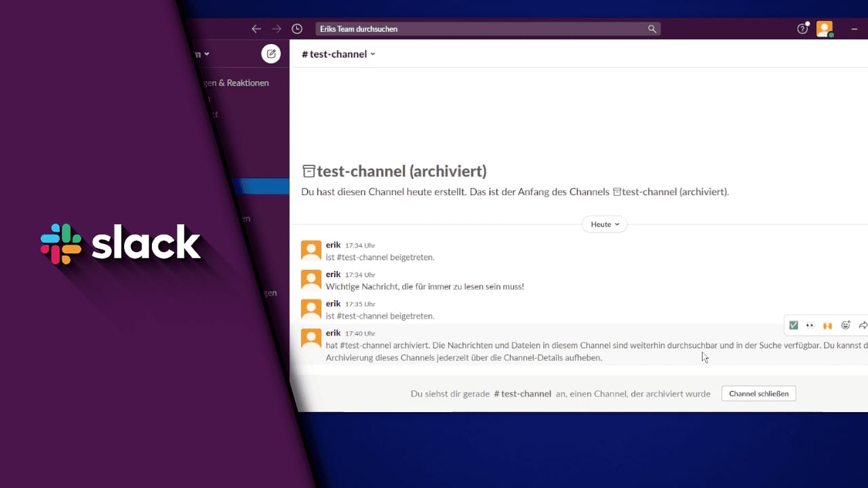This screenshot has width=868, height=488.
Task: Click sender name erik at 17:40 Uhr
Action: click(x=333, y=333)
